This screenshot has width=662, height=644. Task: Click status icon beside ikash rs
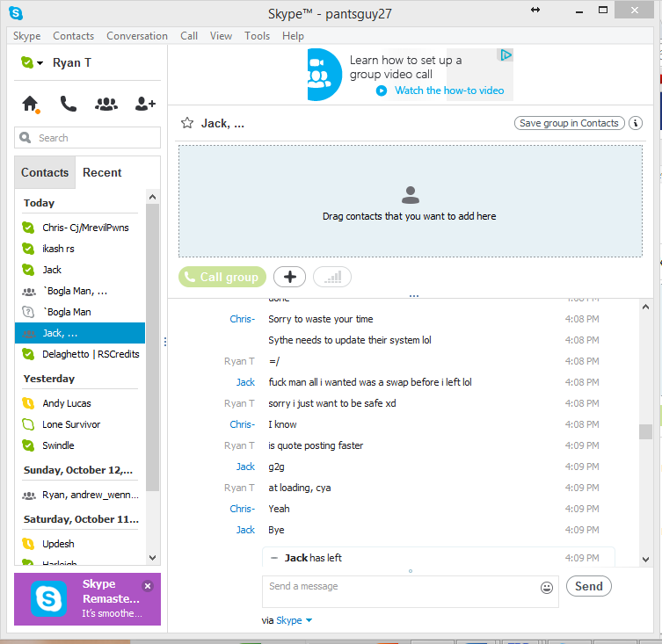pyautogui.click(x=28, y=249)
